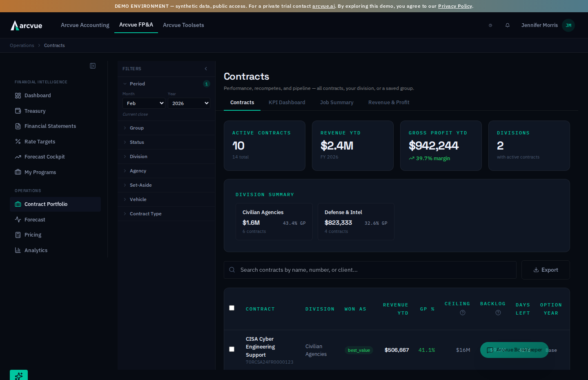
Task: Click the My Programs briefcase icon
Action: [x=18, y=172]
